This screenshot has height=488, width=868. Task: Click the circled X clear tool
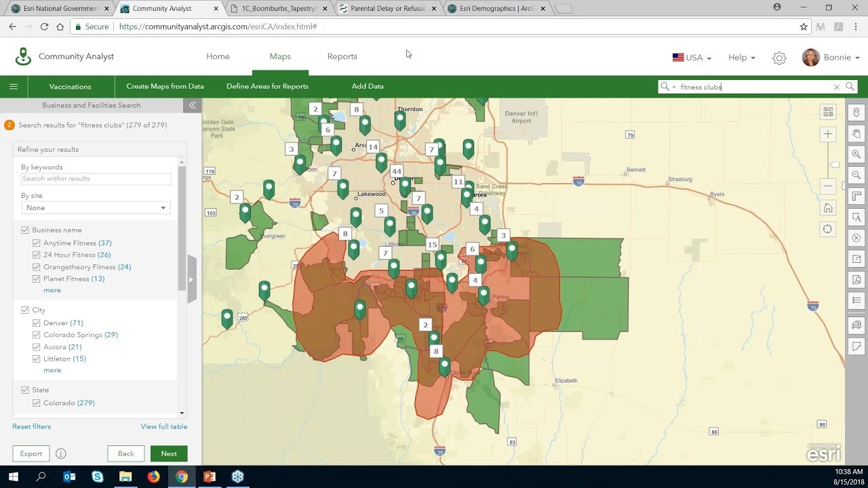pos(856,238)
